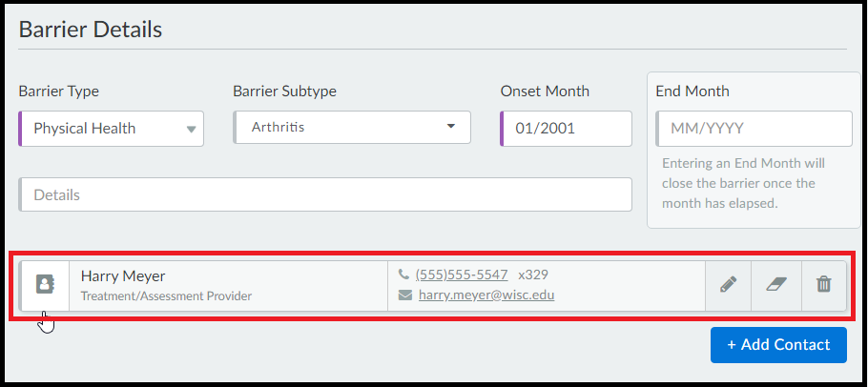The height and width of the screenshot is (387, 868).
Task: Click the phone icon beside the number
Action: pyautogui.click(x=403, y=275)
